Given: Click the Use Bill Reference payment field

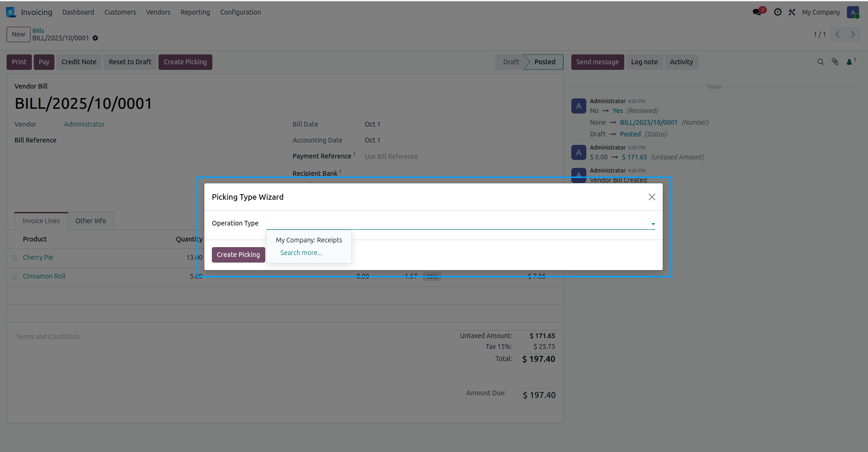Looking at the screenshot, I should tap(391, 157).
